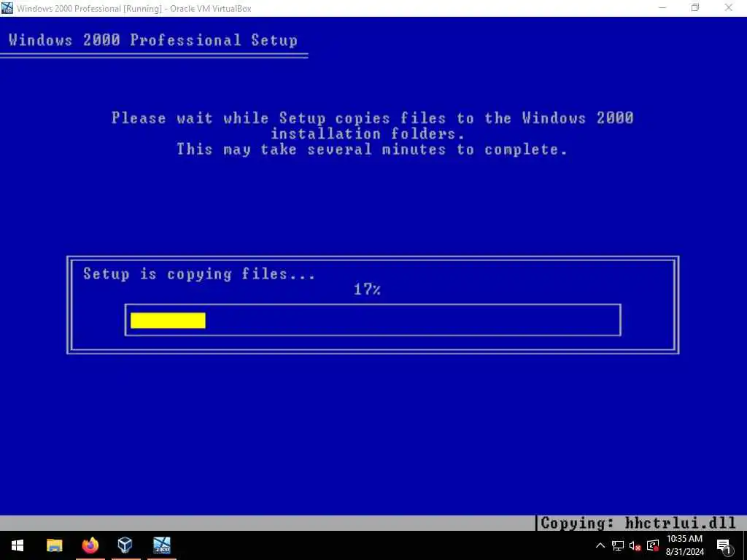Click the window title bar text

coord(134,8)
